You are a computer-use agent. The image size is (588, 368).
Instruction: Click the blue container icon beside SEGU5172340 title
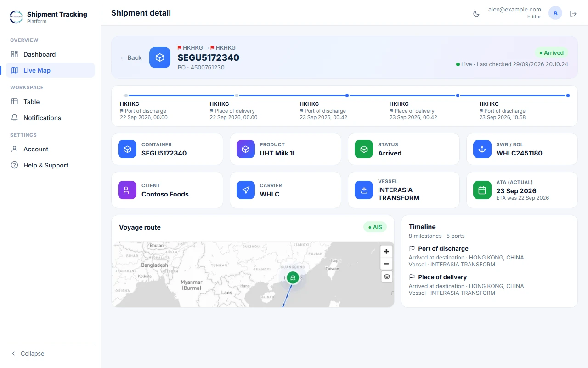160,57
